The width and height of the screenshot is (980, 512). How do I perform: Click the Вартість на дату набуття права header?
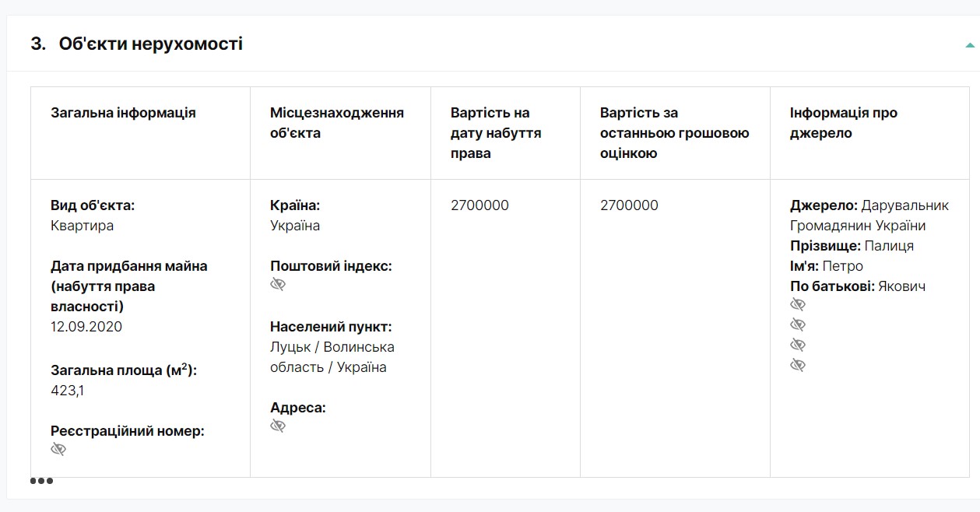coord(496,133)
